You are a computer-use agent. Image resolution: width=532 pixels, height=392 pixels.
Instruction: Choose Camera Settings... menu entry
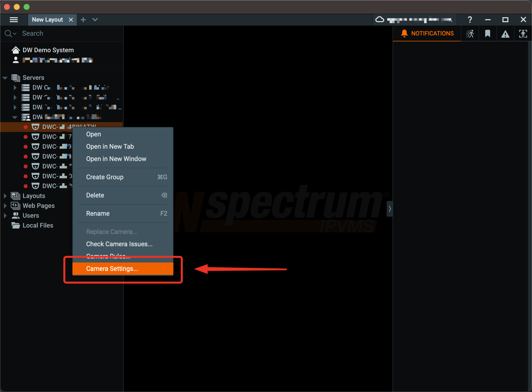[x=123, y=269]
